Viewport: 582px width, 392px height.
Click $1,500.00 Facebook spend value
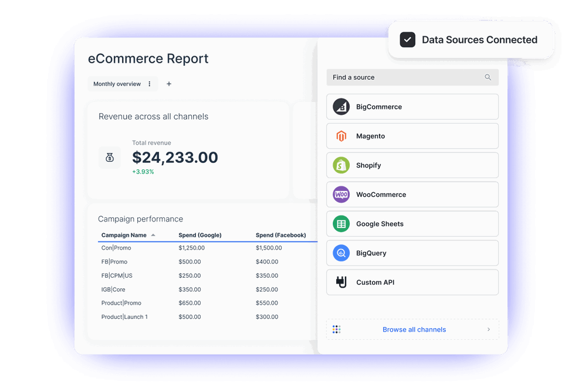(269, 248)
